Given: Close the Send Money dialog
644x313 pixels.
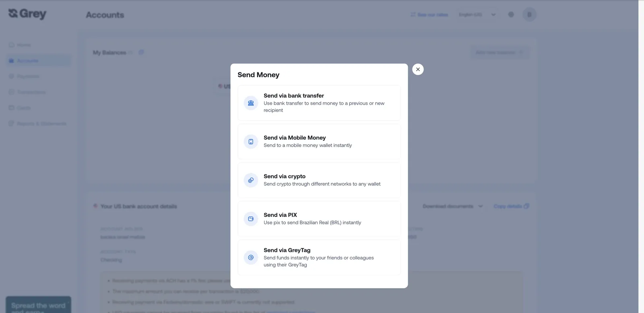Looking at the screenshot, I should pos(418,69).
